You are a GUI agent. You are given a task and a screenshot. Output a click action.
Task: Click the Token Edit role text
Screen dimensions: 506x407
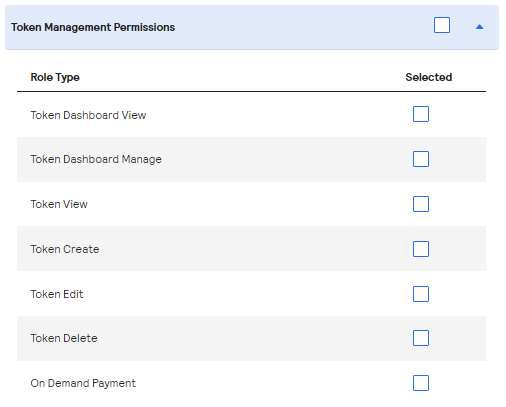(x=57, y=294)
